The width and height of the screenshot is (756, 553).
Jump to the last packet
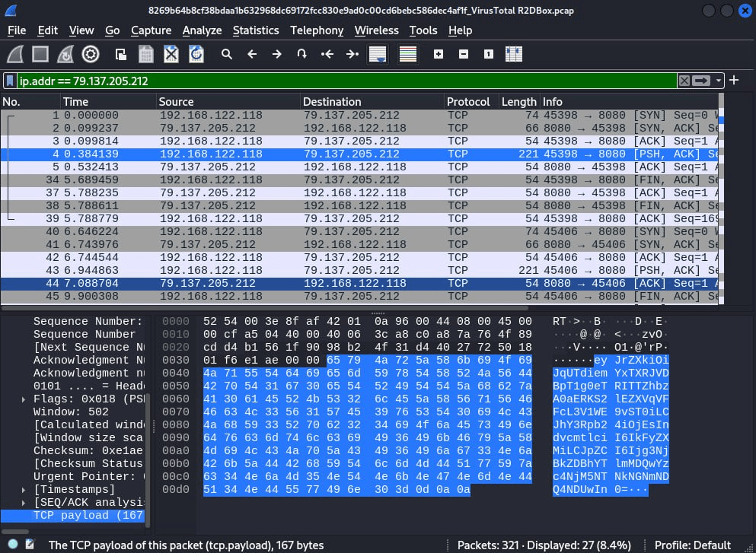click(x=352, y=54)
